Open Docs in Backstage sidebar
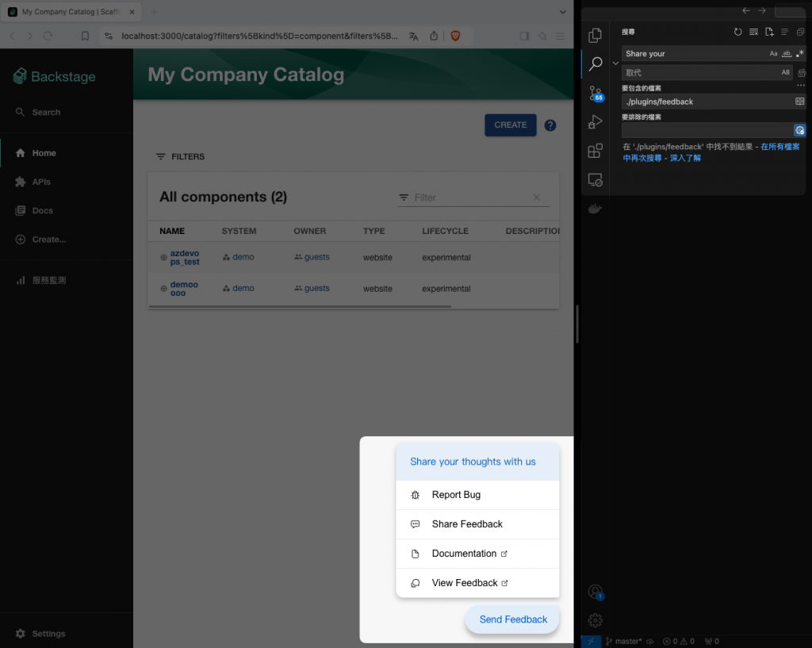The height and width of the screenshot is (648, 812). pos(67,211)
